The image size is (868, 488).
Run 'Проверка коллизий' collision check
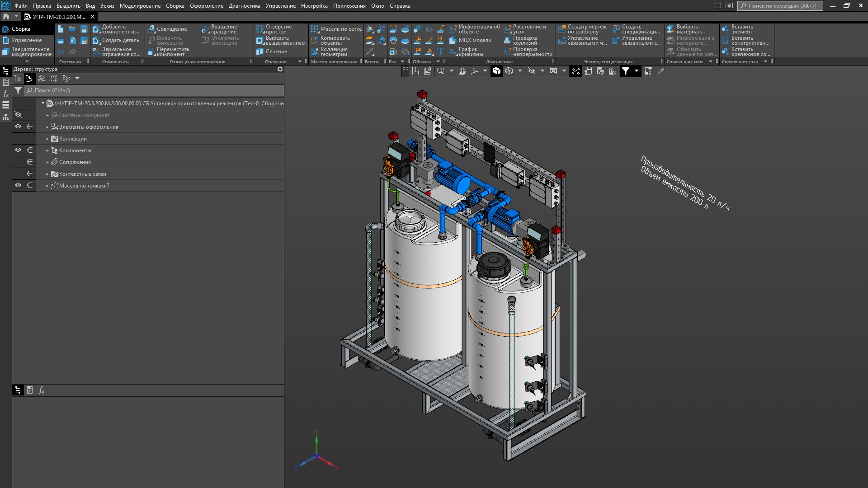coord(524,40)
